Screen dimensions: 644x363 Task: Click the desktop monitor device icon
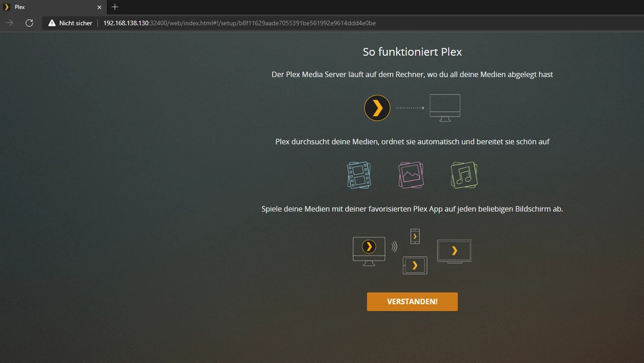coord(445,106)
